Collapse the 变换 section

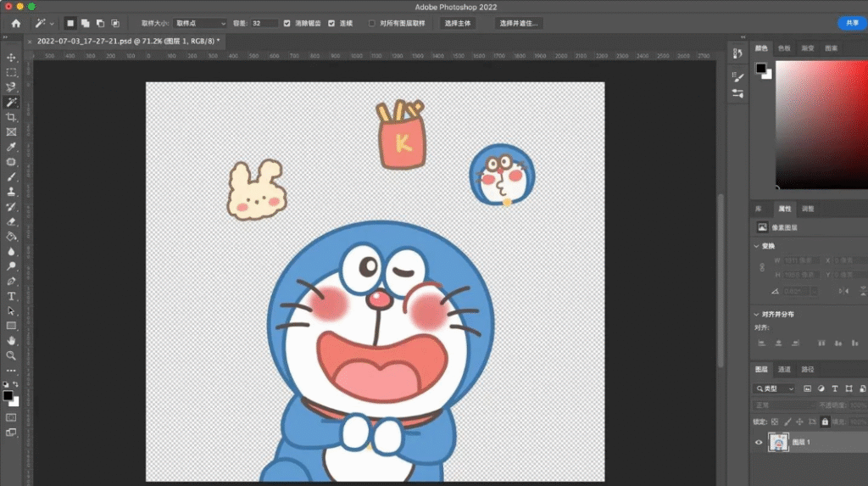click(x=757, y=246)
